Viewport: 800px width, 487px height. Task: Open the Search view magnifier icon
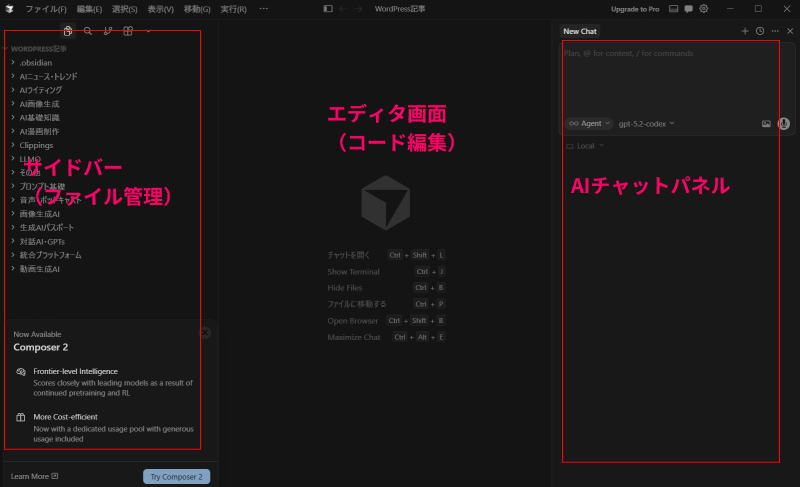coord(88,31)
